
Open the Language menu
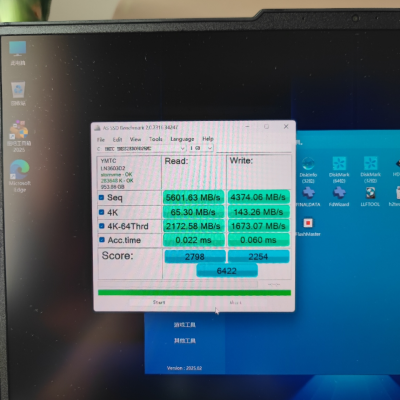tap(182, 139)
